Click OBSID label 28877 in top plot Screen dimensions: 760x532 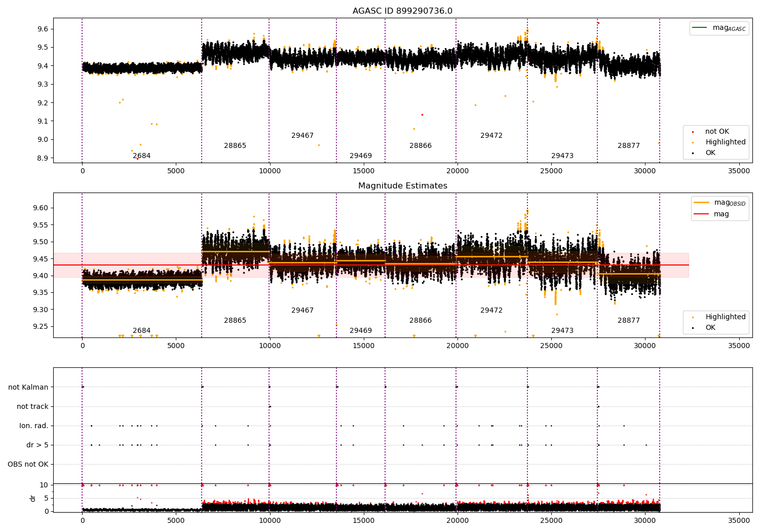[629, 146]
